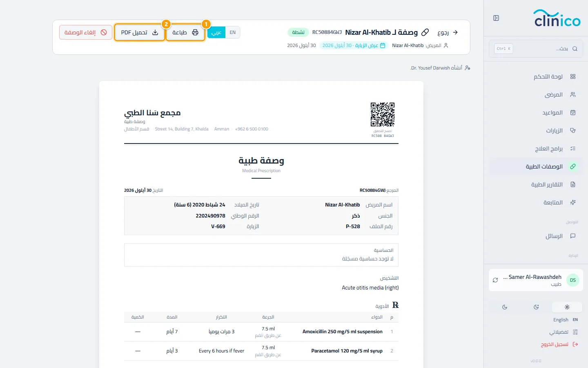This screenshot has width=588, height=368.
Task: Switch the prescription language to EN
Action: click(233, 32)
